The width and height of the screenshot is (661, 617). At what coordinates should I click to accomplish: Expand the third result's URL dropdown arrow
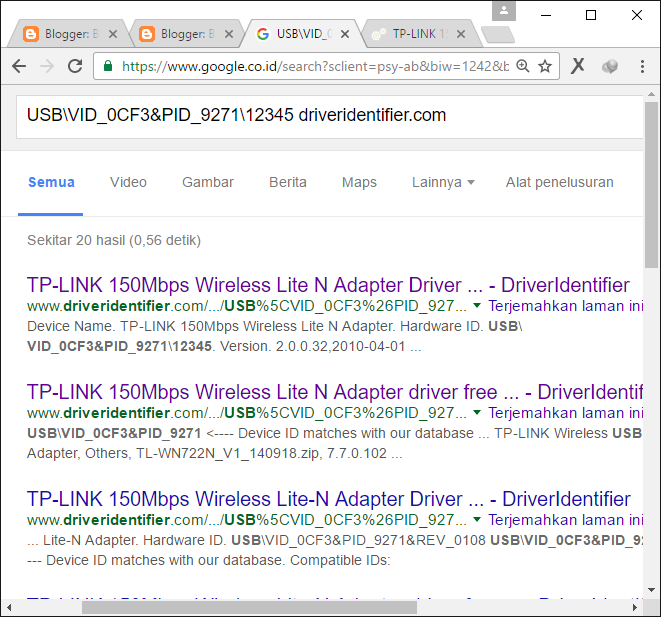point(477,520)
